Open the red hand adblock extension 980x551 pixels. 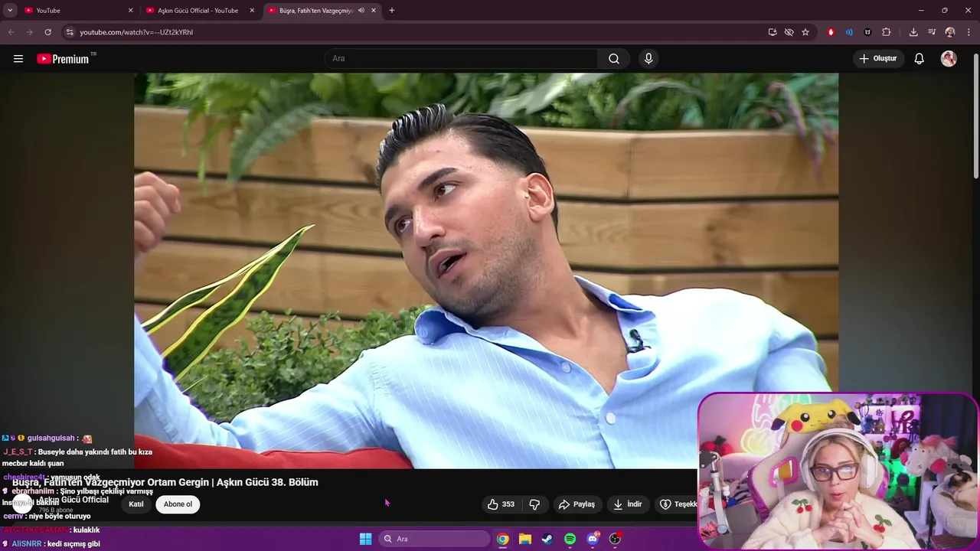(831, 32)
